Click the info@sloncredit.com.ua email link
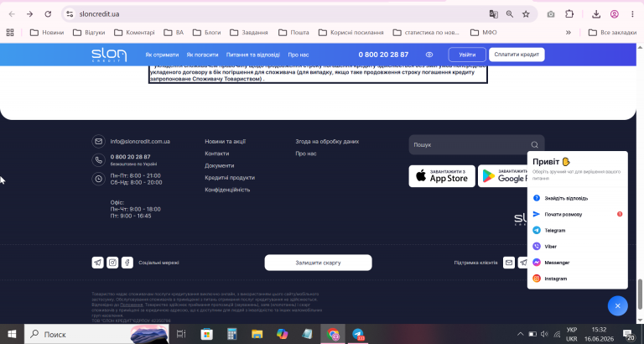 (140, 142)
